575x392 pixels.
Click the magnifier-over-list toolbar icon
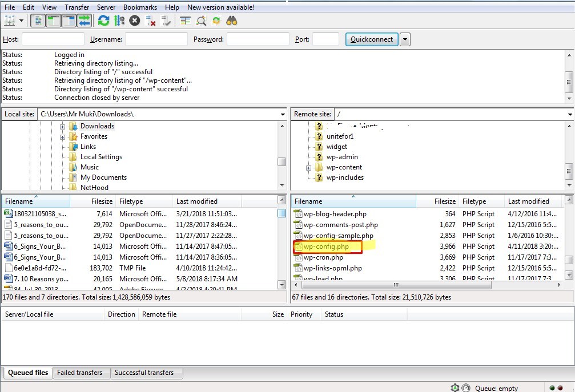click(x=201, y=21)
